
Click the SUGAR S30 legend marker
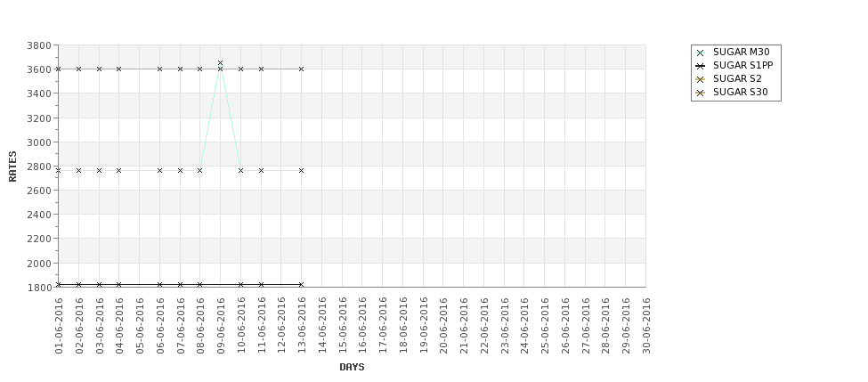click(x=701, y=93)
